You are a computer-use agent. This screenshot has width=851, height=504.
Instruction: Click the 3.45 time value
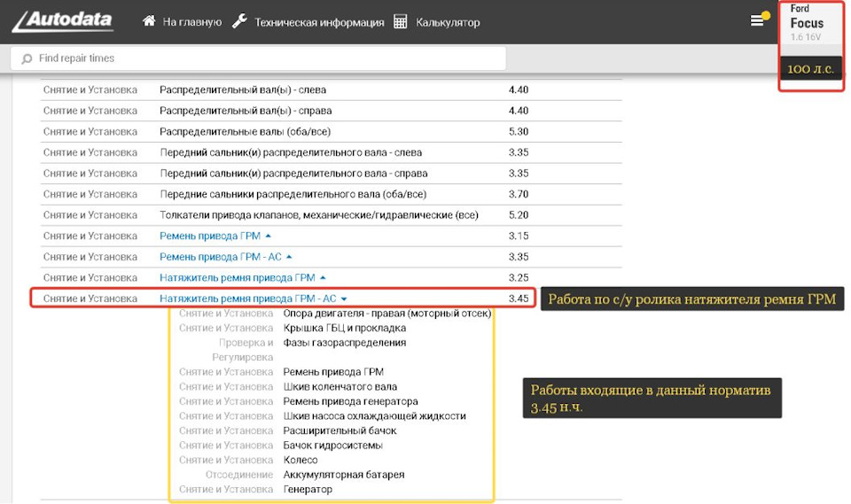[519, 299]
